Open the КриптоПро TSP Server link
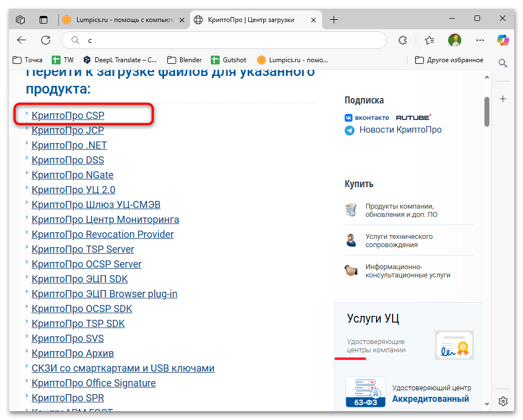 pyautogui.click(x=83, y=249)
